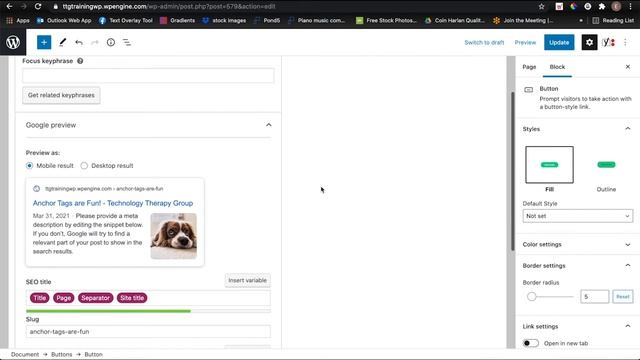Close the block settings sidebar

pyautogui.click(x=628, y=67)
